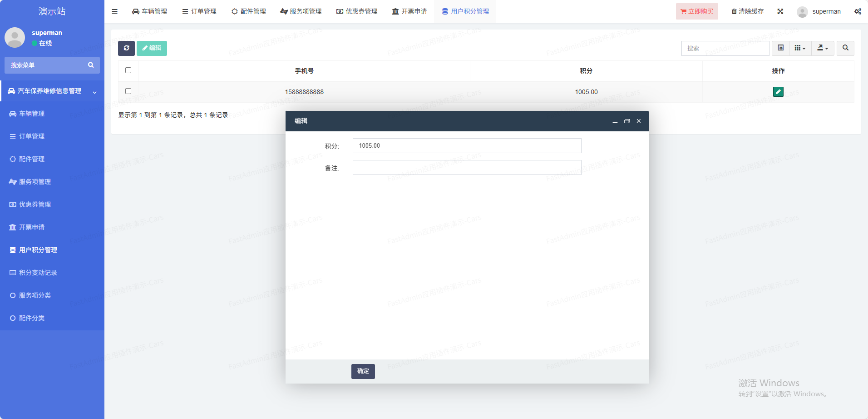868x419 pixels.
Task: Check the select-all checkbox in table header
Action: coord(128,70)
